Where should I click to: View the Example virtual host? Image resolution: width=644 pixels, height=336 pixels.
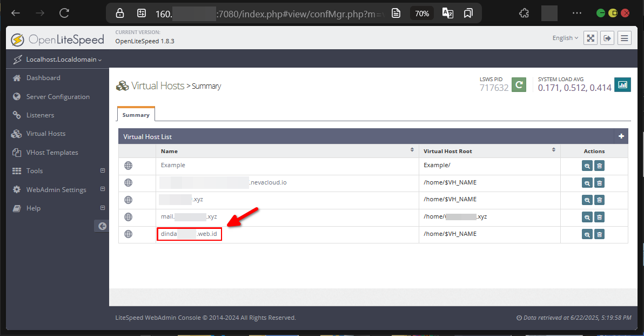click(x=587, y=166)
